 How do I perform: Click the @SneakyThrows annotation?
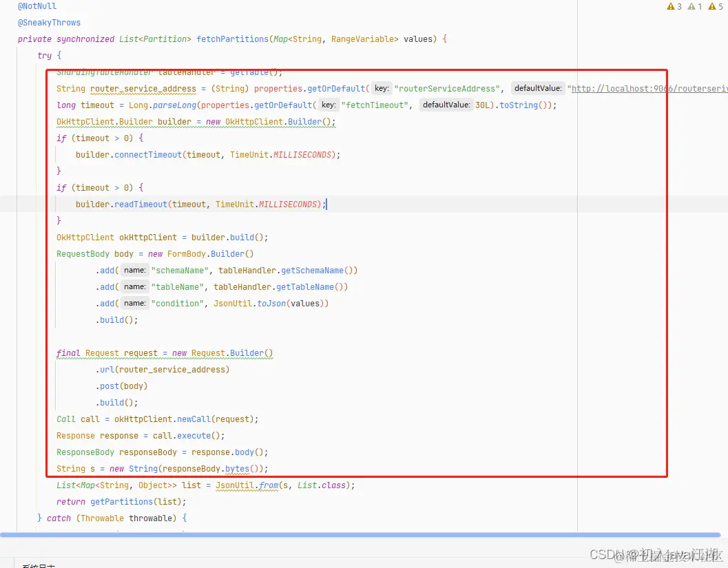pos(49,23)
